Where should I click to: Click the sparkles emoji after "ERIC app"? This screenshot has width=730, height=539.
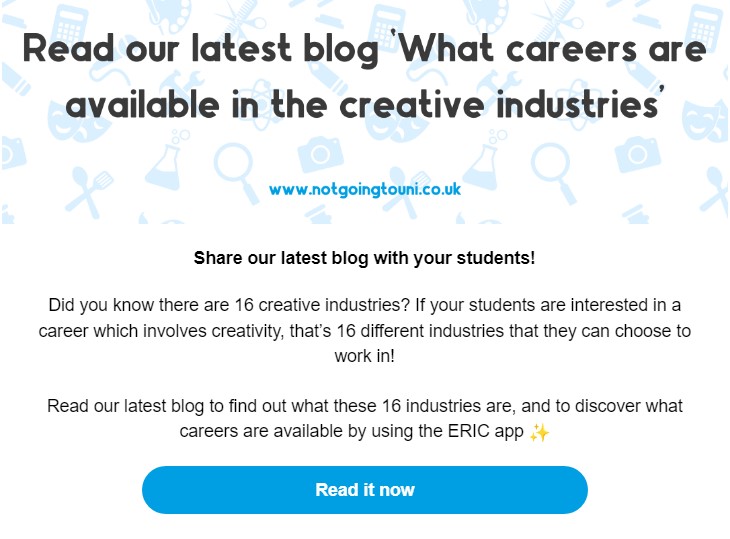[539, 432]
